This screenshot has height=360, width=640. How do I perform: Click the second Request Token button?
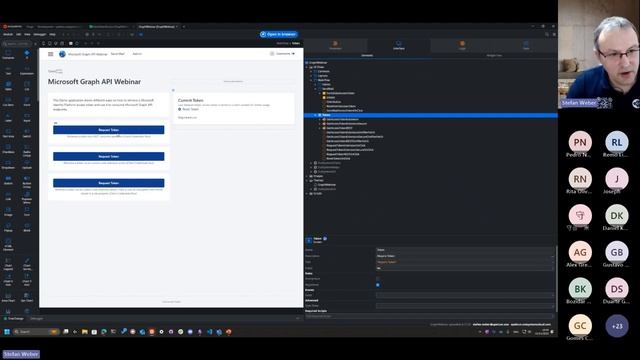pos(109,156)
